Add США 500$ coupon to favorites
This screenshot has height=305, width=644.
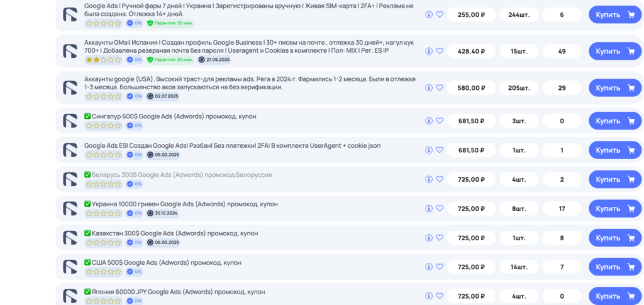(x=440, y=267)
